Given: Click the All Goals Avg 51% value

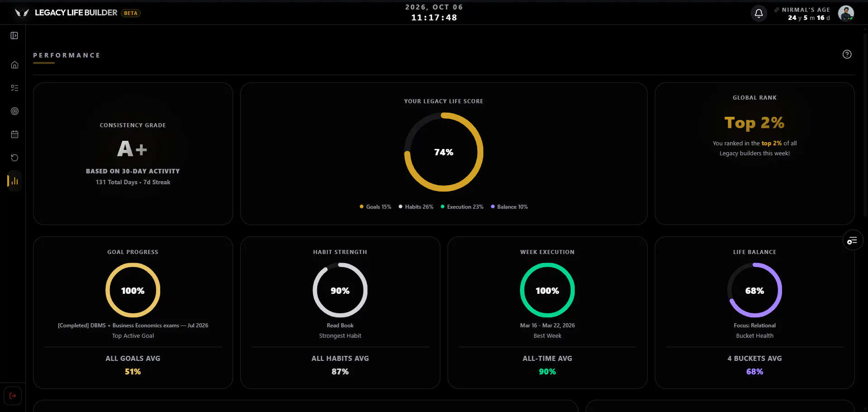Looking at the screenshot, I should pyautogui.click(x=133, y=372).
